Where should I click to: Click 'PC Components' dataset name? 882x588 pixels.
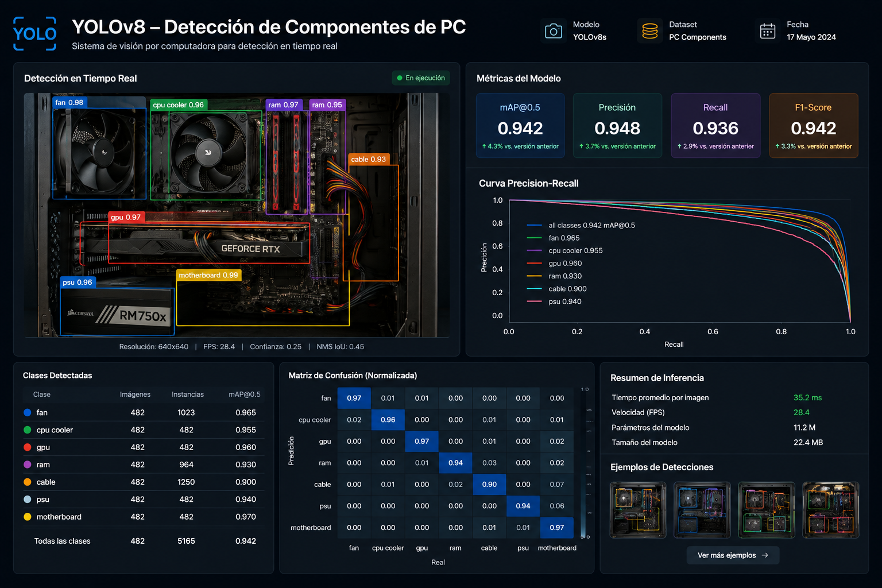click(x=698, y=37)
